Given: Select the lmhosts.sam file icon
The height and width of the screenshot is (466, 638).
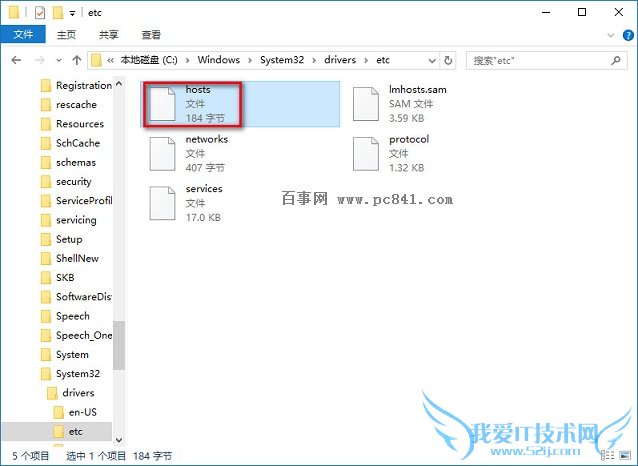Looking at the screenshot, I should tap(365, 104).
